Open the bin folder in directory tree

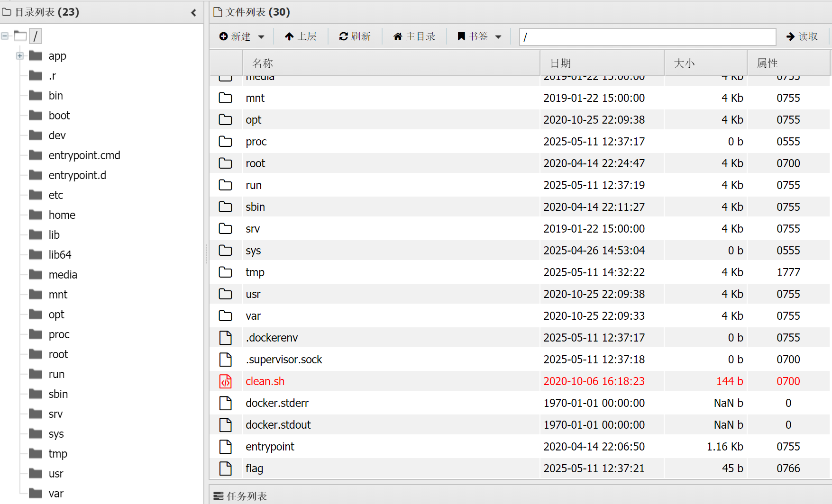[x=55, y=96]
